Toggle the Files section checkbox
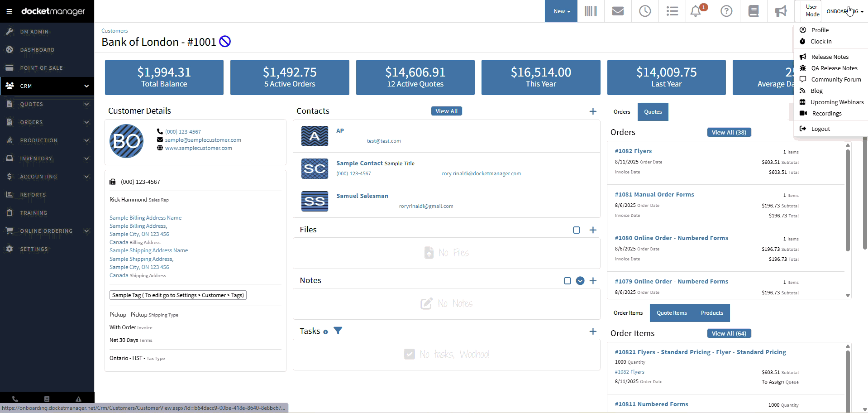The image size is (868, 413). (x=577, y=230)
